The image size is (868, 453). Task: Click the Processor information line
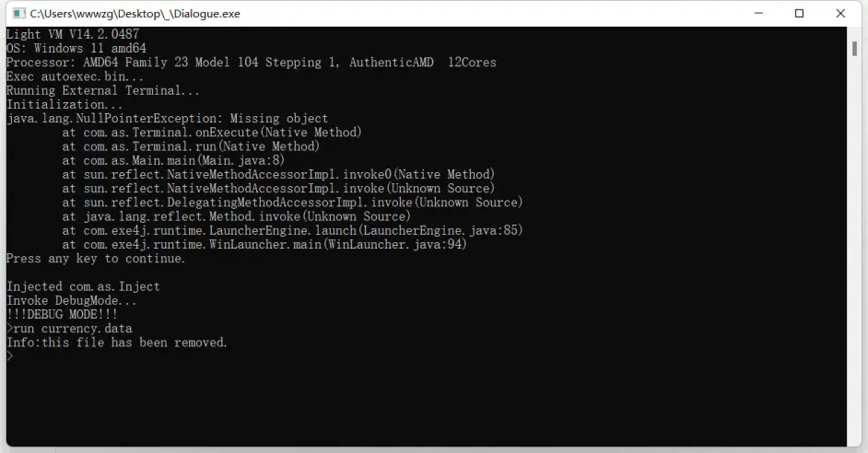point(251,63)
